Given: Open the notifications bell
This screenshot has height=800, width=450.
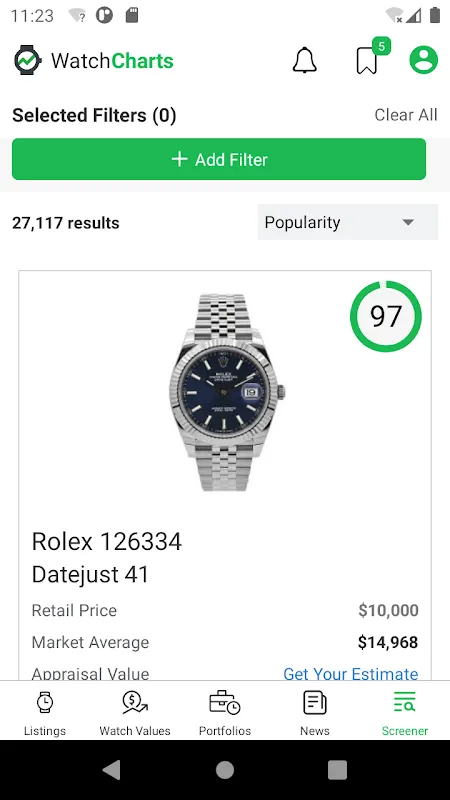Looking at the screenshot, I should pyautogui.click(x=305, y=60).
